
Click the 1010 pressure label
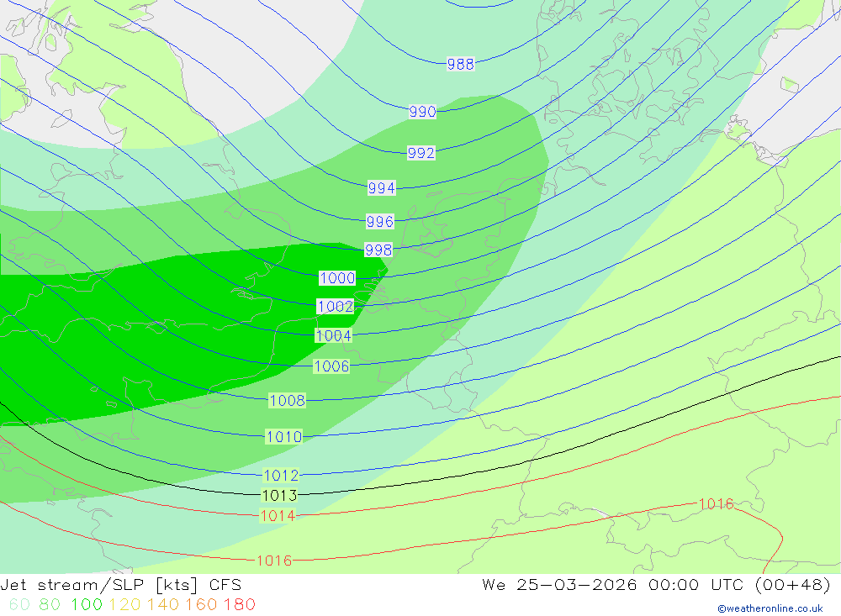pyautogui.click(x=284, y=436)
